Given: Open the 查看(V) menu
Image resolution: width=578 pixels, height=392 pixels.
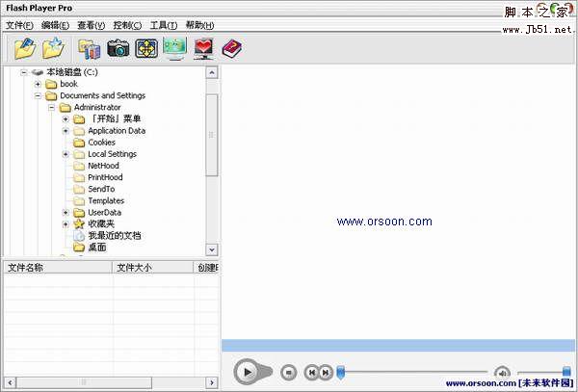Looking at the screenshot, I should (x=92, y=25).
